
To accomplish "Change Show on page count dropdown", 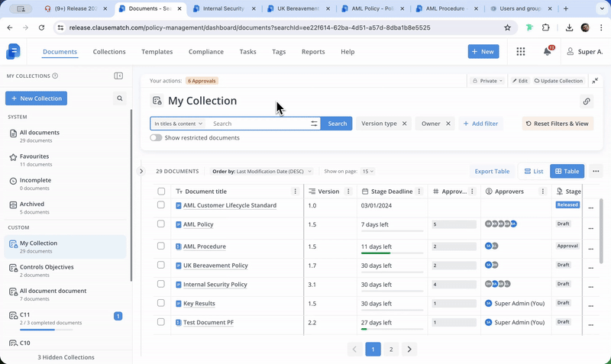I will pos(367,172).
